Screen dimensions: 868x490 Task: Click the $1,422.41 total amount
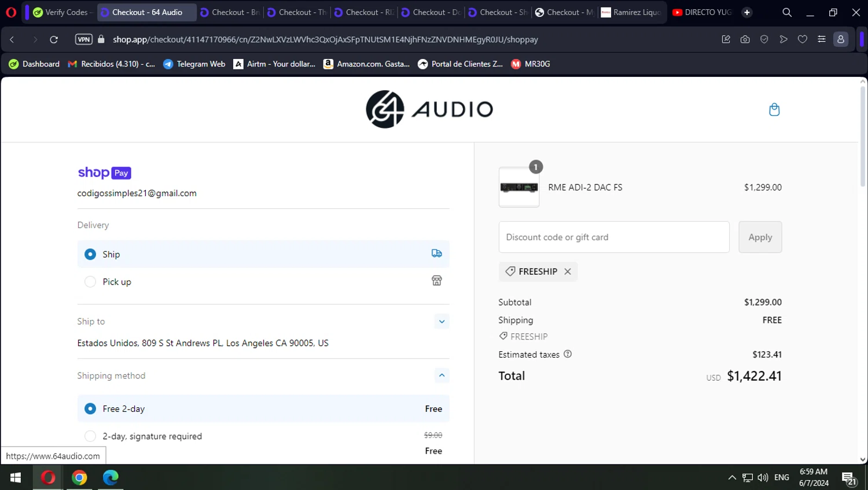pos(754,376)
